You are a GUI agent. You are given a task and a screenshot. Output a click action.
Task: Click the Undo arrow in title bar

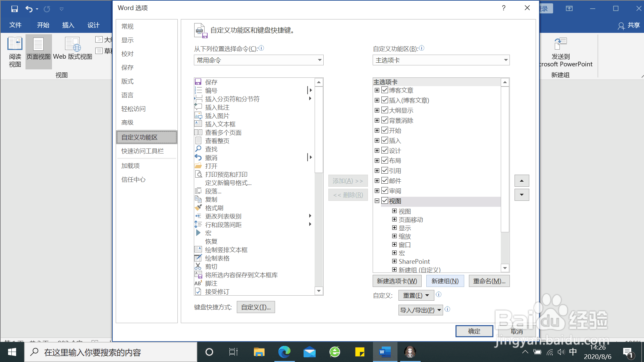pos(29,9)
